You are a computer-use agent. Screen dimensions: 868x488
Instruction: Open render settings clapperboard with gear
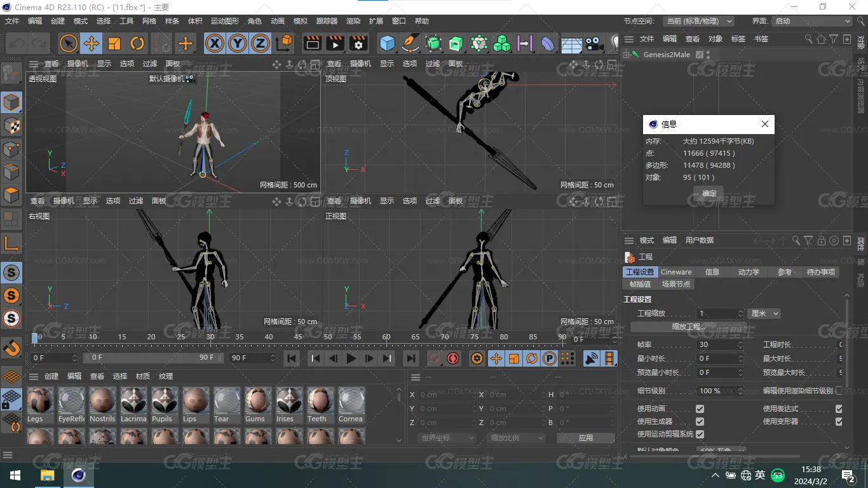point(358,43)
